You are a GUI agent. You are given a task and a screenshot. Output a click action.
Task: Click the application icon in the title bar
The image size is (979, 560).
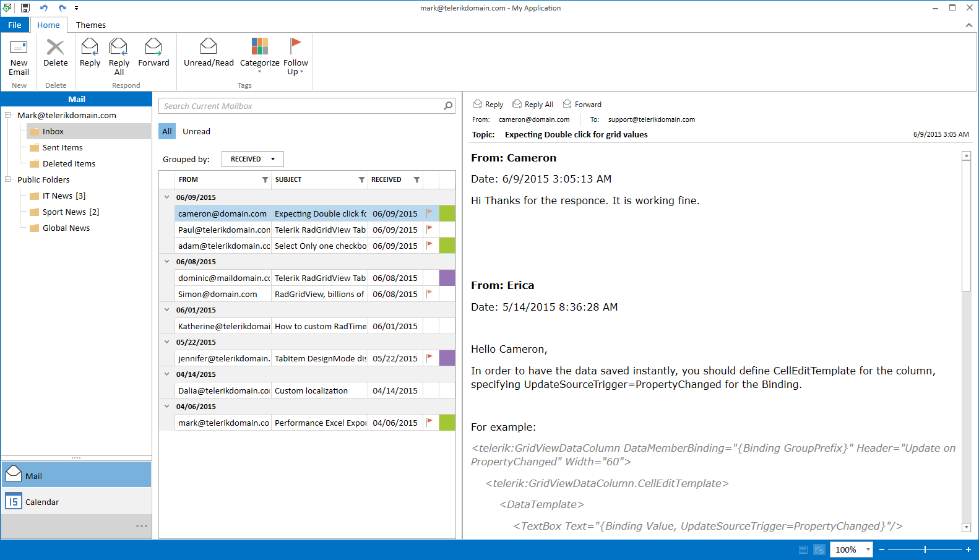pyautogui.click(x=7, y=8)
